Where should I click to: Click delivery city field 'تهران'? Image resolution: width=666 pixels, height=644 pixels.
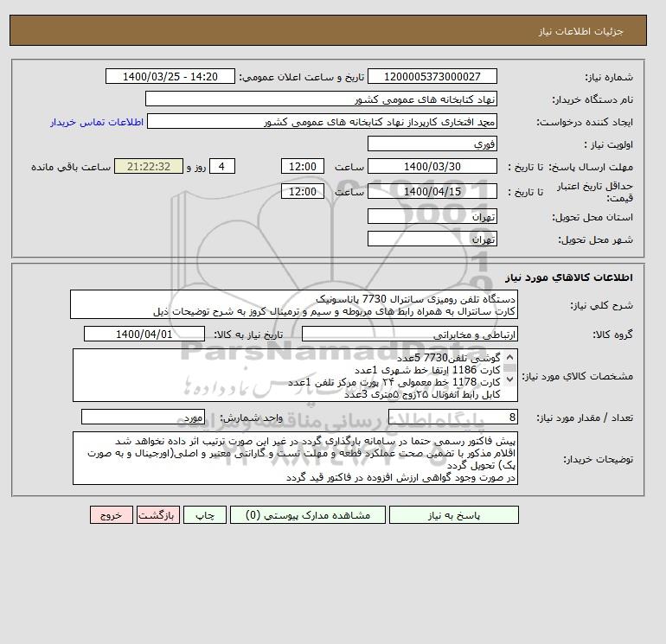[432, 239]
